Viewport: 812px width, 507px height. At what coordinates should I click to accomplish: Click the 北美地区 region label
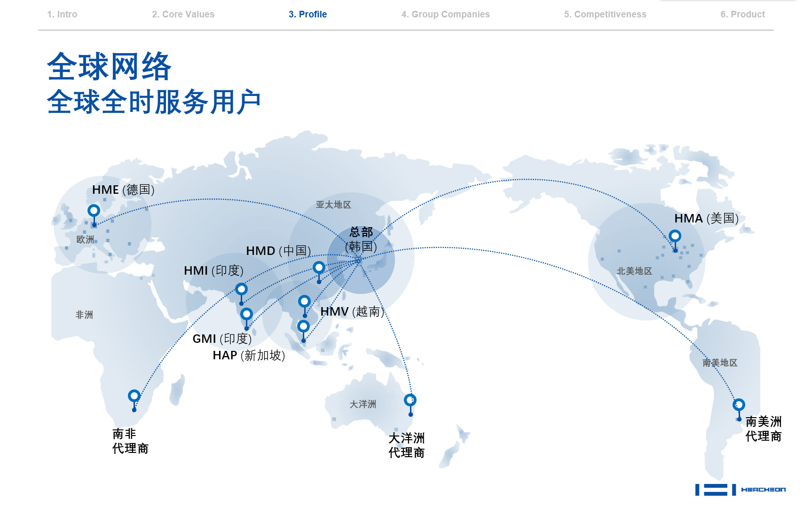[x=634, y=271]
